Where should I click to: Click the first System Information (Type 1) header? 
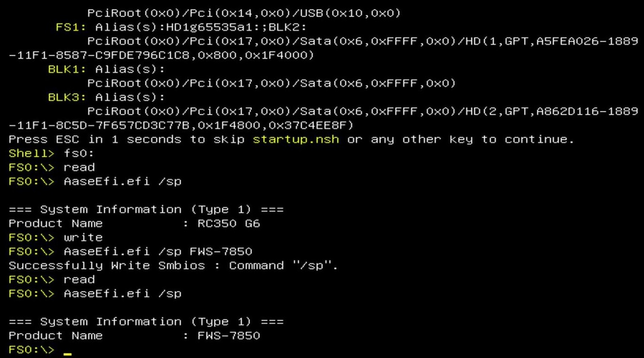click(146, 209)
